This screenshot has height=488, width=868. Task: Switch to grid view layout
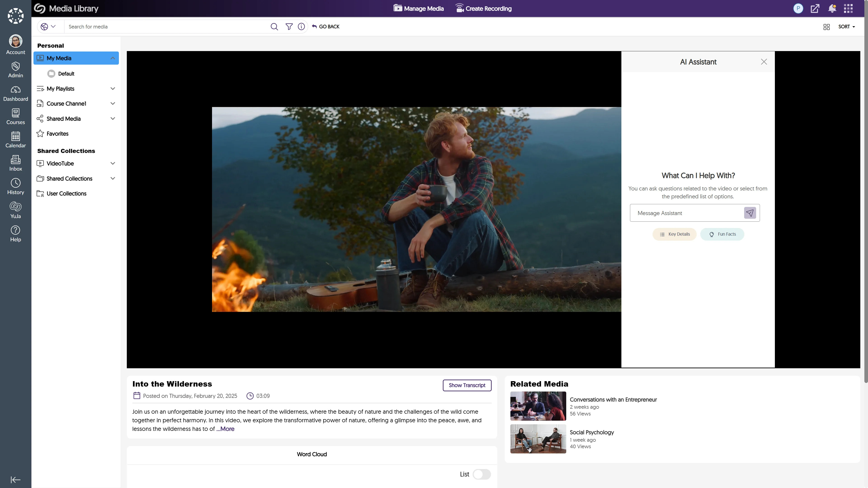click(826, 27)
